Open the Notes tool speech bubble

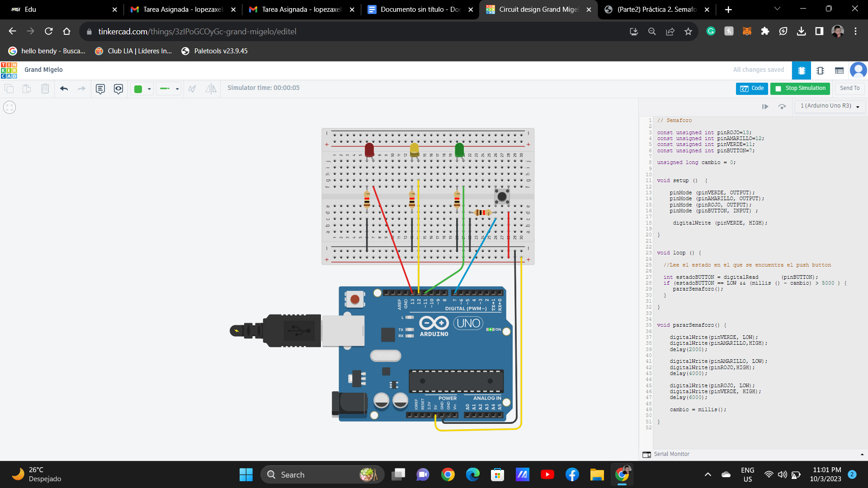[x=100, y=89]
